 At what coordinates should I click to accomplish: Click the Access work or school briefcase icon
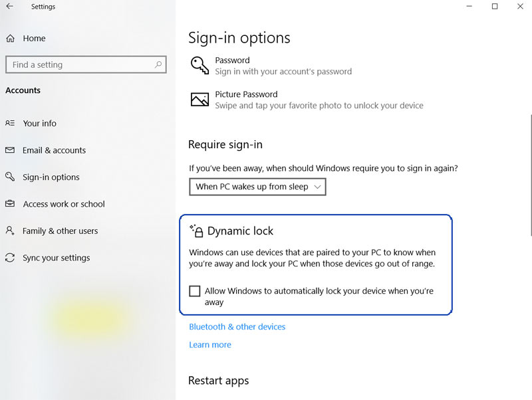coord(10,204)
